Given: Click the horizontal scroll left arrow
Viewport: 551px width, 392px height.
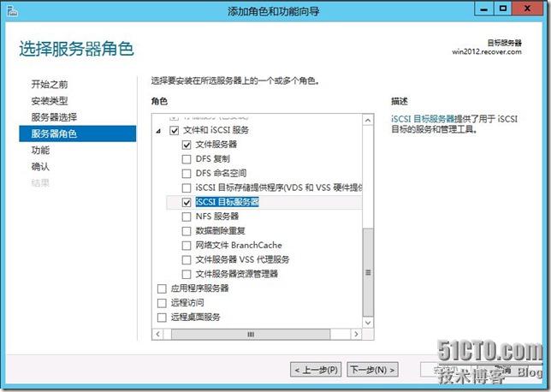Looking at the screenshot, I should click(x=157, y=334).
